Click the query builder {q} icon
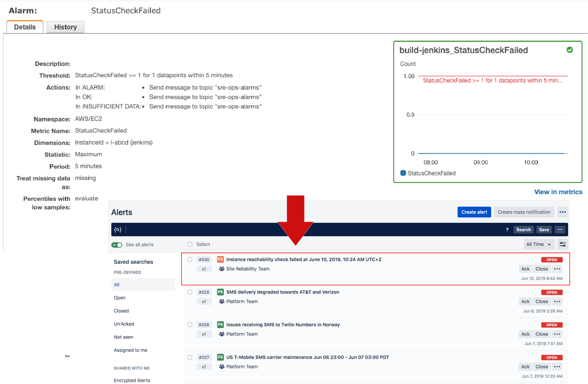Image resolution: width=588 pixels, height=384 pixels. [x=118, y=230]
